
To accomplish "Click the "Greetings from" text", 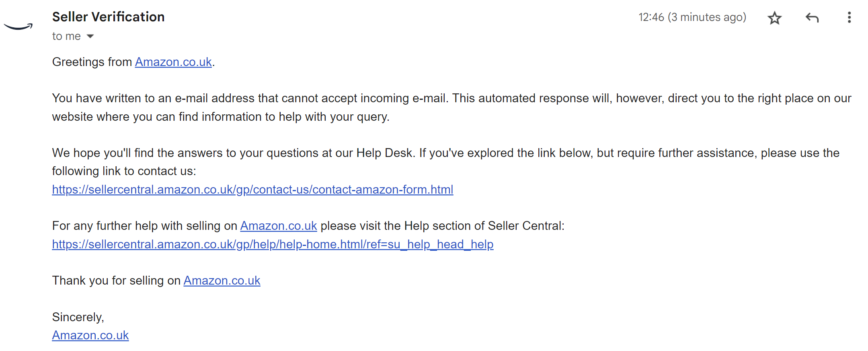I will click(92, 62).
